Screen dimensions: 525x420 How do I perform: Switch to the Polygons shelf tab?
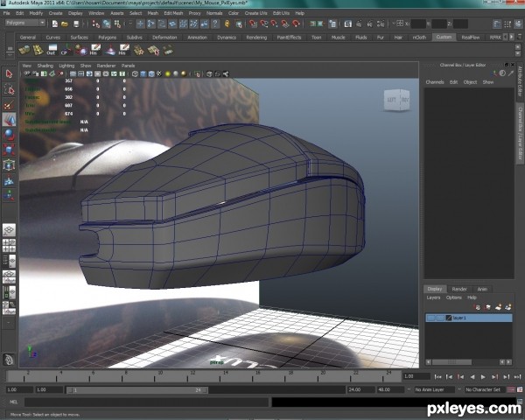coord(107,37)
